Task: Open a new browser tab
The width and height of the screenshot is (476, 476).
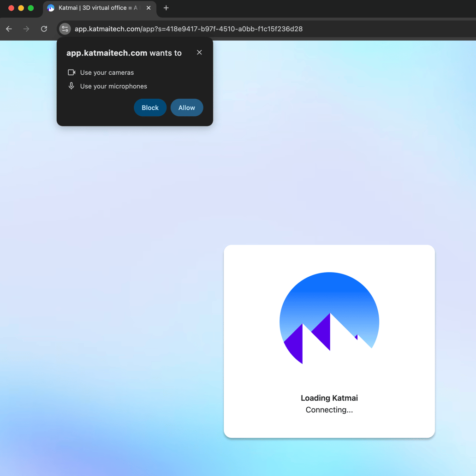Action: click(x=166, y=8)
